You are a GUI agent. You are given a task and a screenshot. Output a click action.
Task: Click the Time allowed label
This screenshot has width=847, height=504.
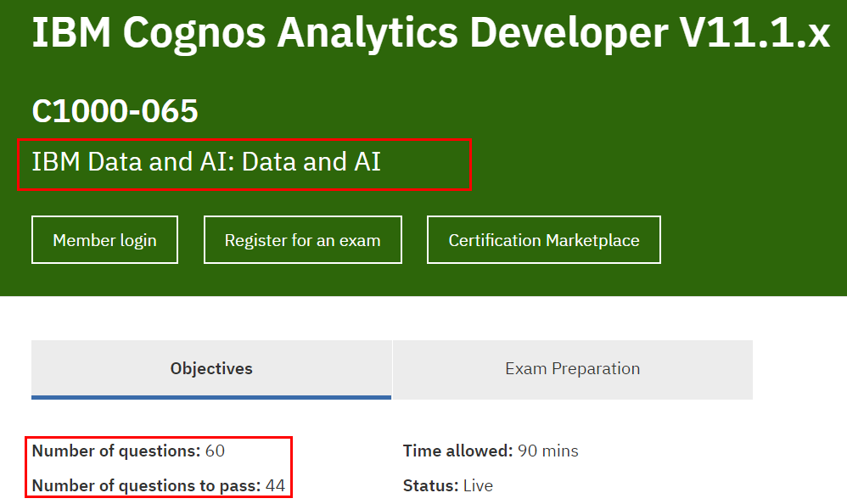pyautogui.click(x=457, y=451)
